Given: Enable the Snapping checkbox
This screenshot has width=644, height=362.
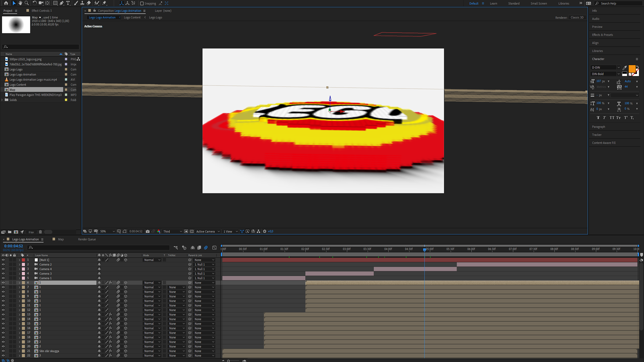Looking at the screenshot, I should 142,3.
